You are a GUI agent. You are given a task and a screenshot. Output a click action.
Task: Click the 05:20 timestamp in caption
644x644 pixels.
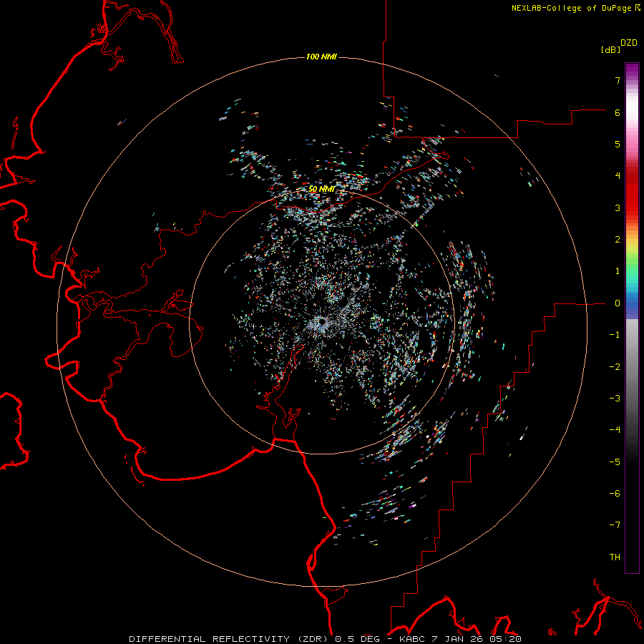point(506,639)
